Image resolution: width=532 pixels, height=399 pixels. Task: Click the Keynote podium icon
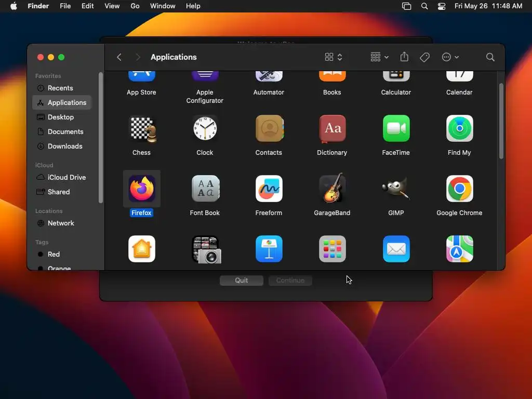pyautogui.click(x=269, y=249)
